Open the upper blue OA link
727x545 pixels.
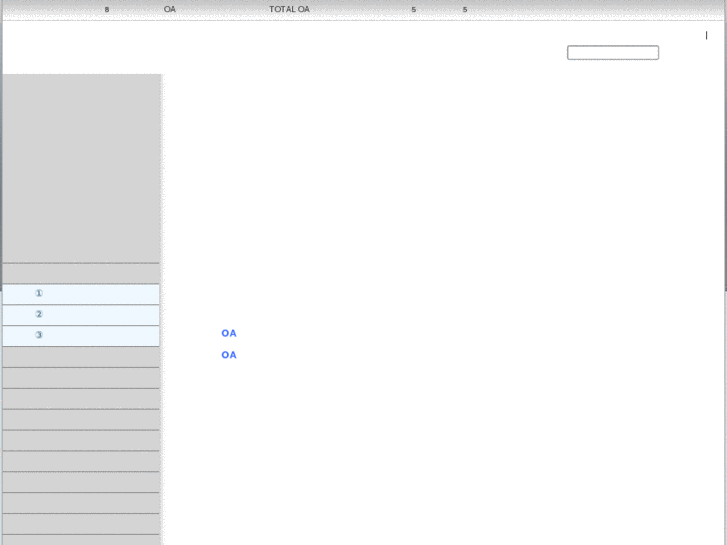[x=229, y=333]
